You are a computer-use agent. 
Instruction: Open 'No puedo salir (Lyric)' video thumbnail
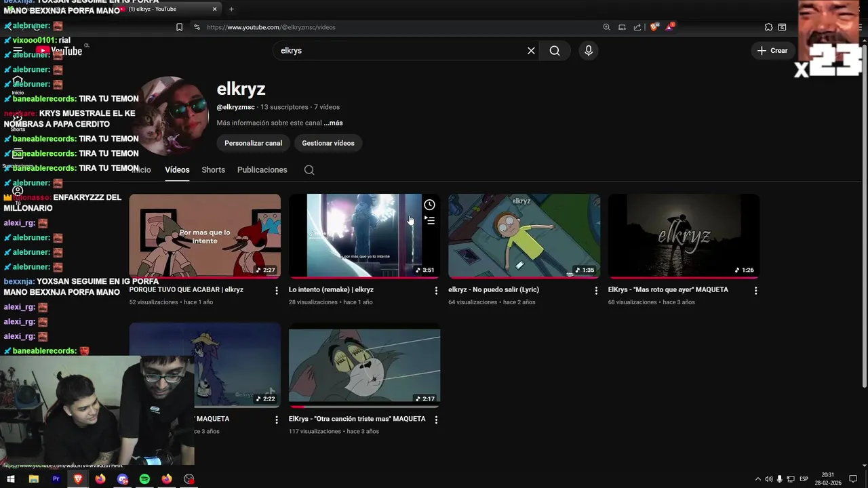click(524, 236)
